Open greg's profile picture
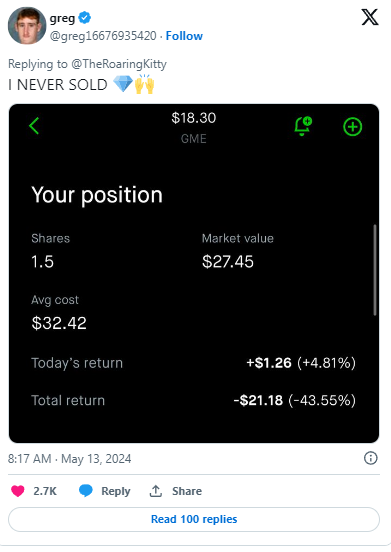391x552 pixels. [27, 25]
